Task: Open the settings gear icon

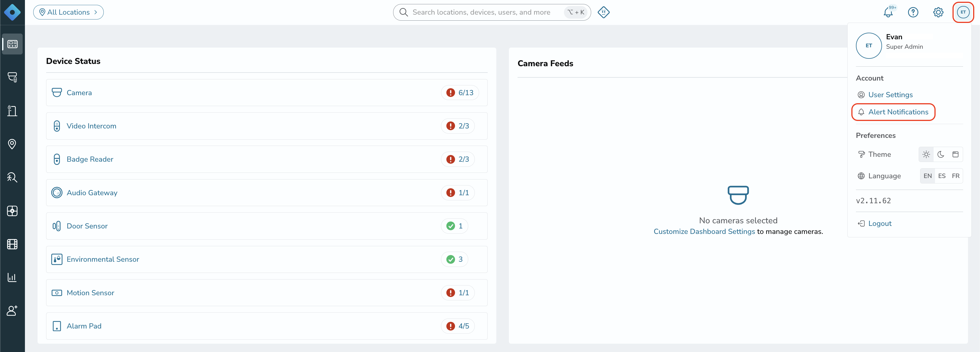Action: click(x=938, y=12)
